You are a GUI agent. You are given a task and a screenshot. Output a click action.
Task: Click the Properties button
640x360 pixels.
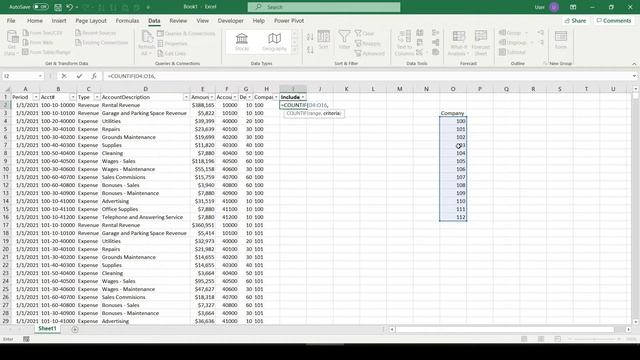tap(173, 43)
